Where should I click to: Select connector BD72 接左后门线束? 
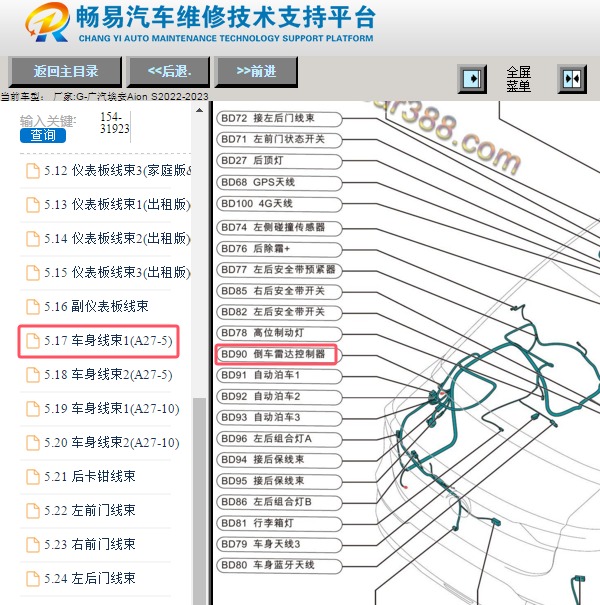279,118
